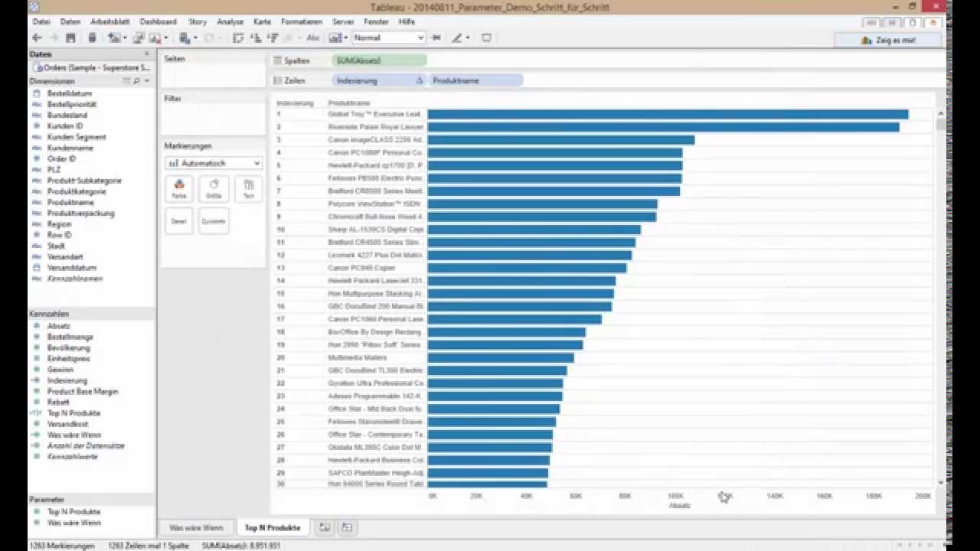
Task: Click the QuickInfo tooltip marks card
Action: (x=214, y=221)
